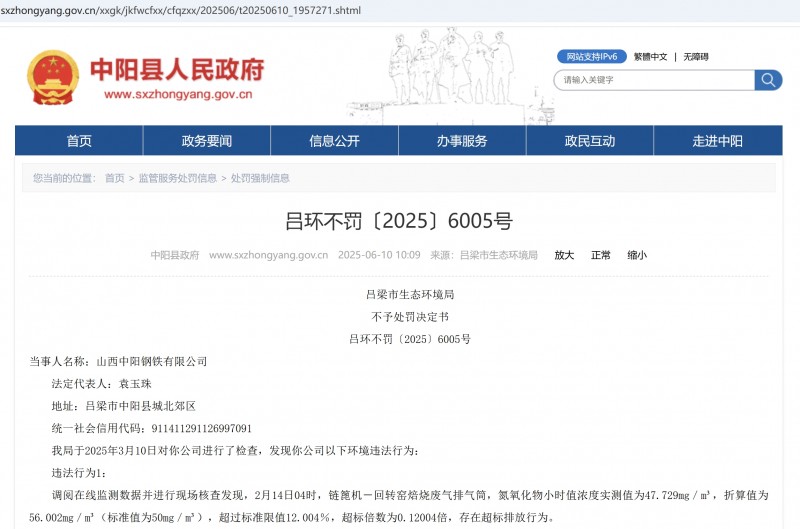The image size is (800, 529).
Task: Go to the 政务要闻 menu
Action: (206, 141)
